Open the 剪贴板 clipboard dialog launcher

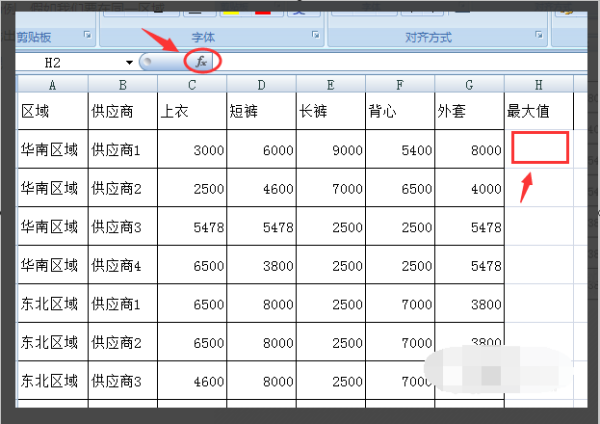(x=88, y=35)
